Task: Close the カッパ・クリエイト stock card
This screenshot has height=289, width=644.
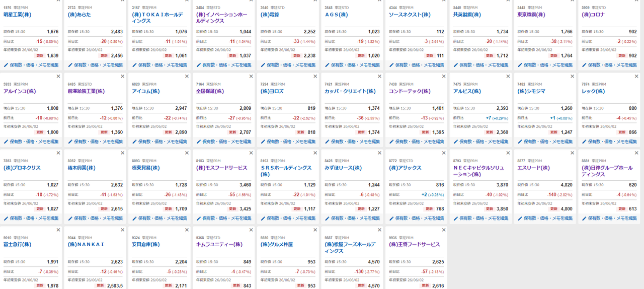Action: [x=380, y=77]
